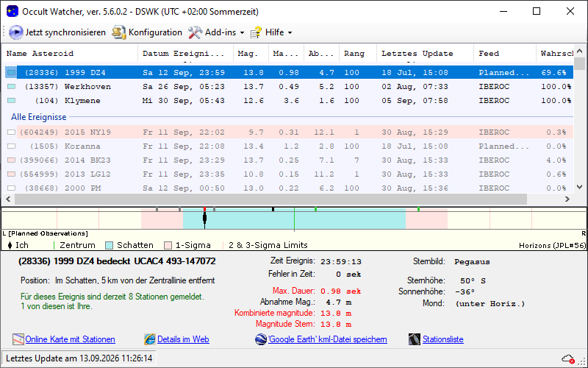This screenshot has height=368, width=588.
Task: Select the row (399066) 2014 BK23
Action: 288,160
